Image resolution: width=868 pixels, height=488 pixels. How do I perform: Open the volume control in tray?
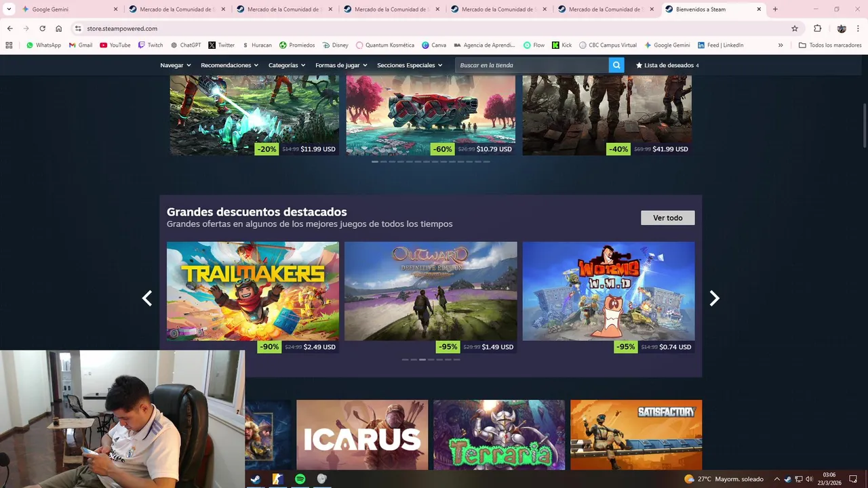(x=809, y=479)
